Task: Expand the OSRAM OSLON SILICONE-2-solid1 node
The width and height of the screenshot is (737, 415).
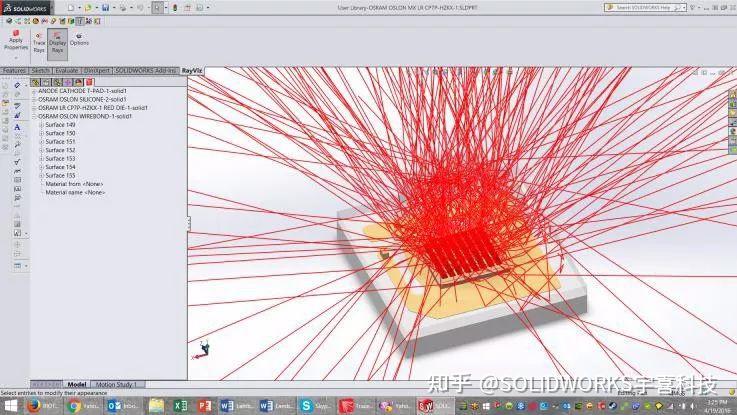Action: pyautogui.click(x=34, y=100)
